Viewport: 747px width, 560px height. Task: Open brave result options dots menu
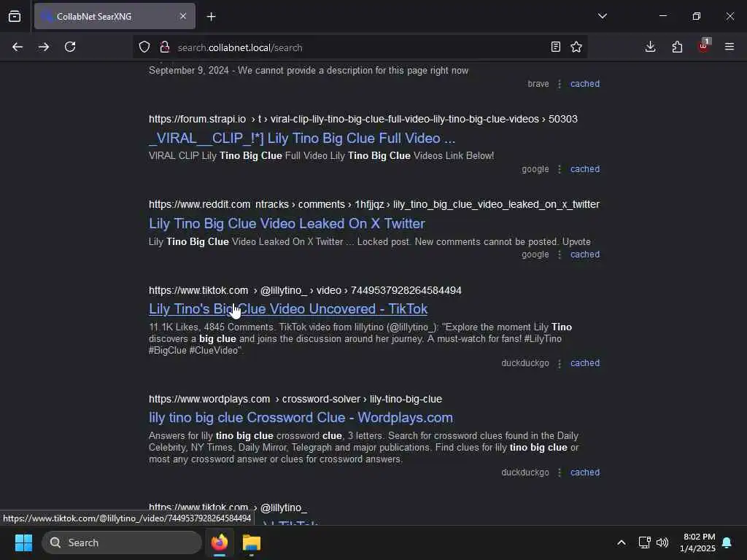click(560, 84)
